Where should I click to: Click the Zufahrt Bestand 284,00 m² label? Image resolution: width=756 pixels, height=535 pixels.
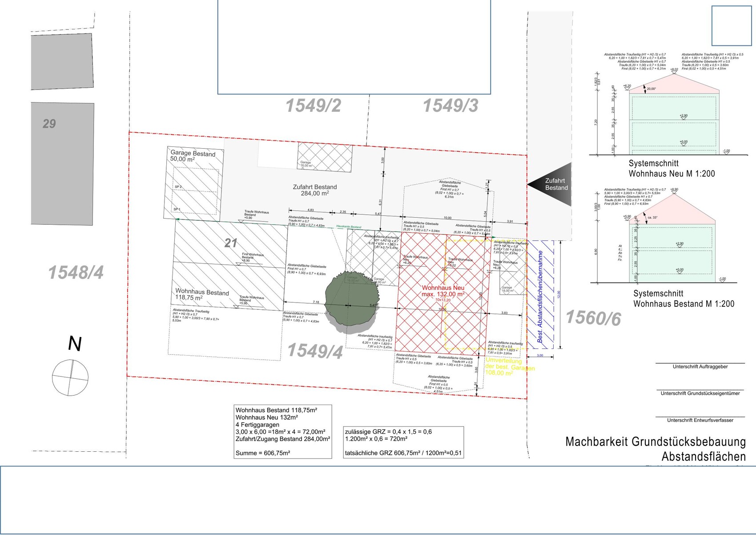click(x=315, y=190)
